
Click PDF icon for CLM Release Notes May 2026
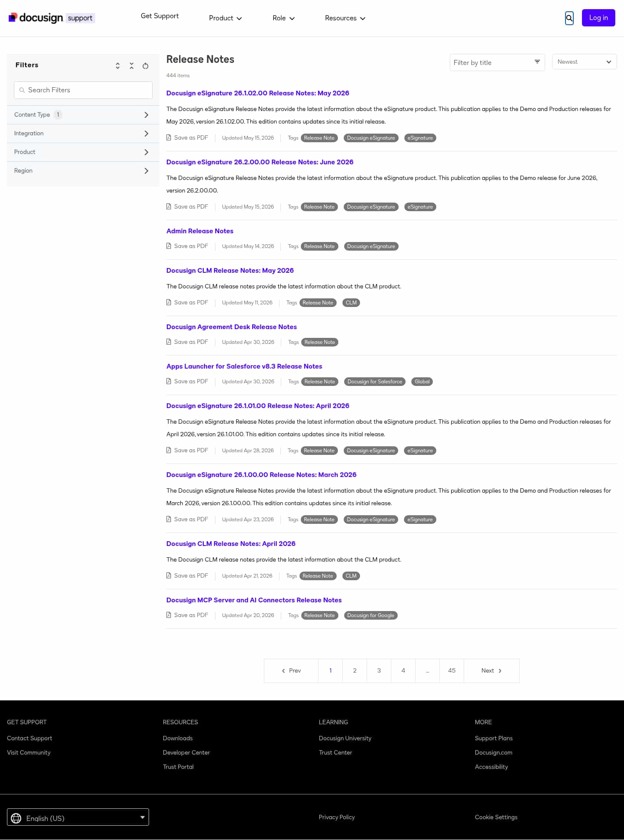pyautogui.click(x=169, y=302)
